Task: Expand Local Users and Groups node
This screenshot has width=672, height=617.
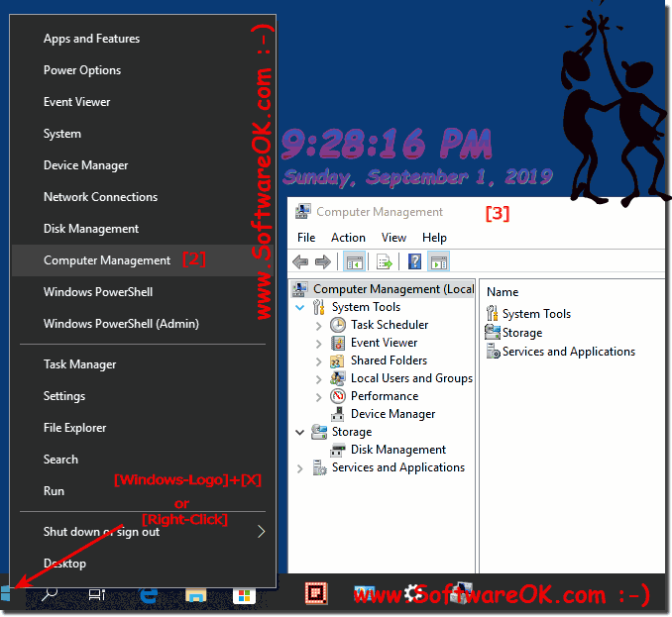Action: pyautogui.click(x=318, y=379)
